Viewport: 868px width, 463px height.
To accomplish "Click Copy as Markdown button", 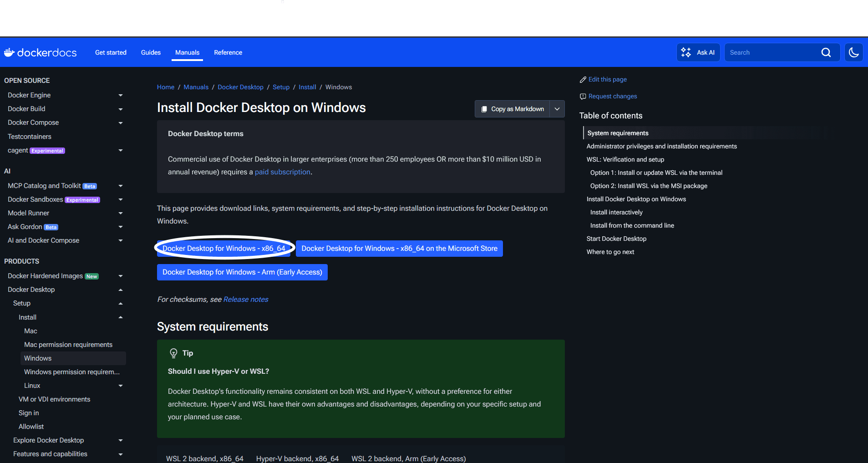I will coord(513,109).
